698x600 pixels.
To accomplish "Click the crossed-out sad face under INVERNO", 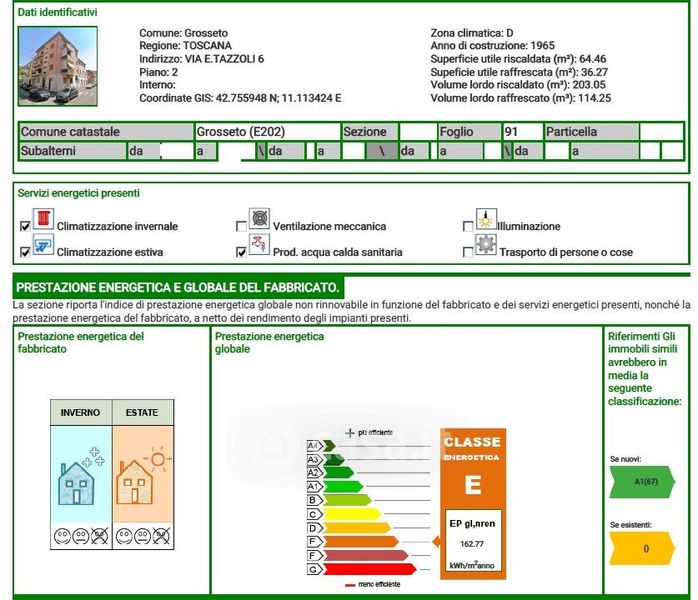I will [99, 536].
